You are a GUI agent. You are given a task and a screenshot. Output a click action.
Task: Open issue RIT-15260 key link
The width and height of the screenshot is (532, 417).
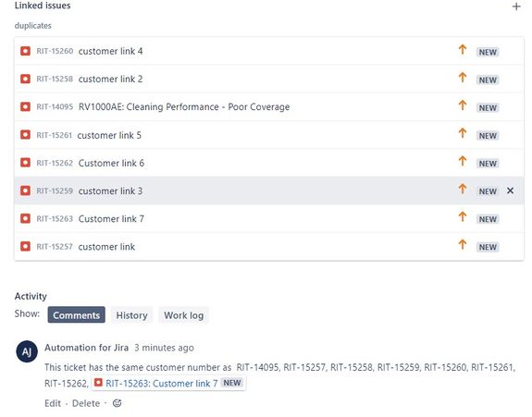[x=55, y=51]
